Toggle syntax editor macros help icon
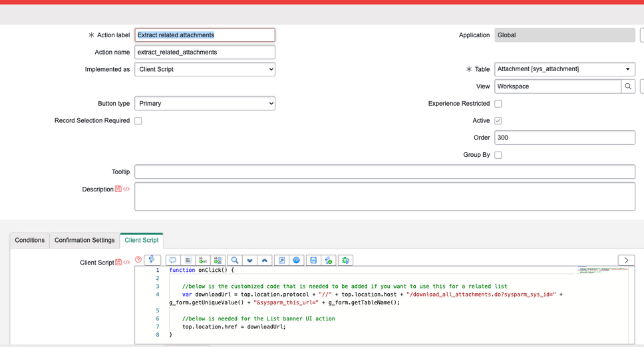The width and height of the screenshot is (644, 347). click(138, 259)
